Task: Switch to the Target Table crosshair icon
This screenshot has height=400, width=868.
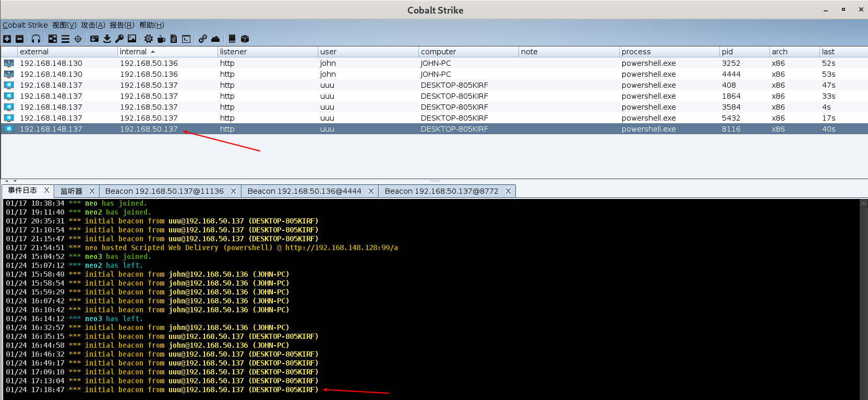Action: tap(78, 39)
